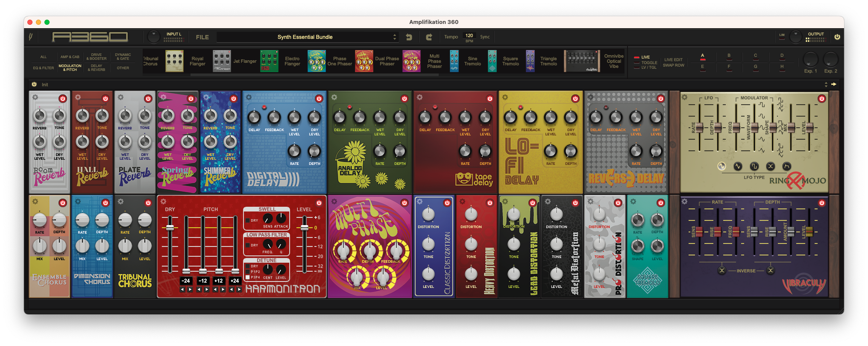Open Harmonitron settings gear
Screen dimensions: 868x346
pos(163,202)
